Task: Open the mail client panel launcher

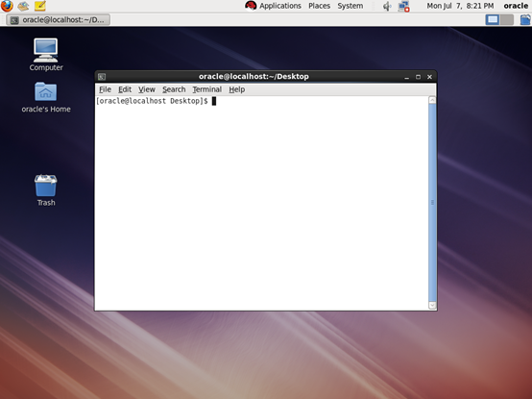Action: pos(23,6)
